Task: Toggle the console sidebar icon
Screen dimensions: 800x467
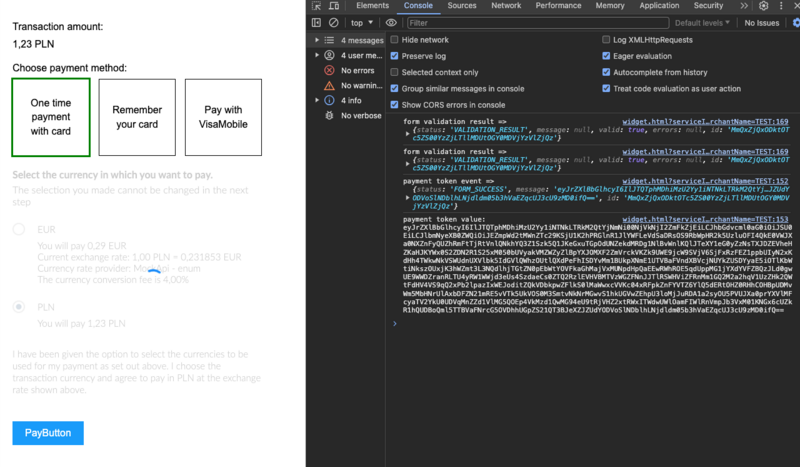Action: 316,22
